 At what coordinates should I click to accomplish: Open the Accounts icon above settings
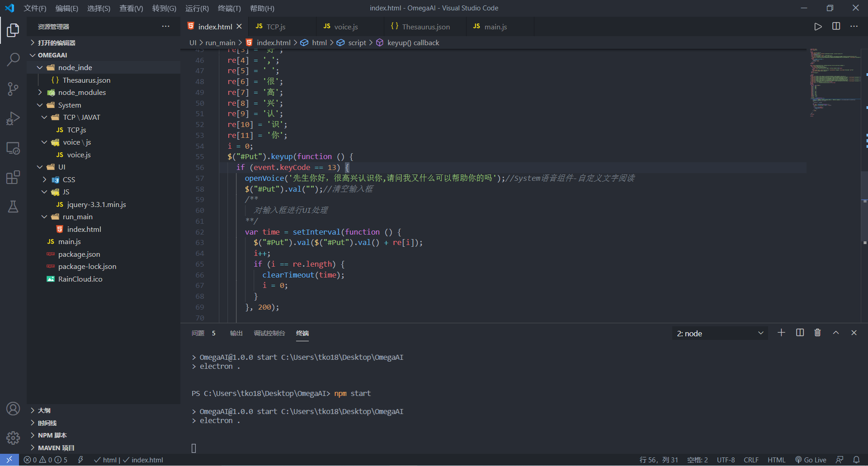tap(13, 409)
